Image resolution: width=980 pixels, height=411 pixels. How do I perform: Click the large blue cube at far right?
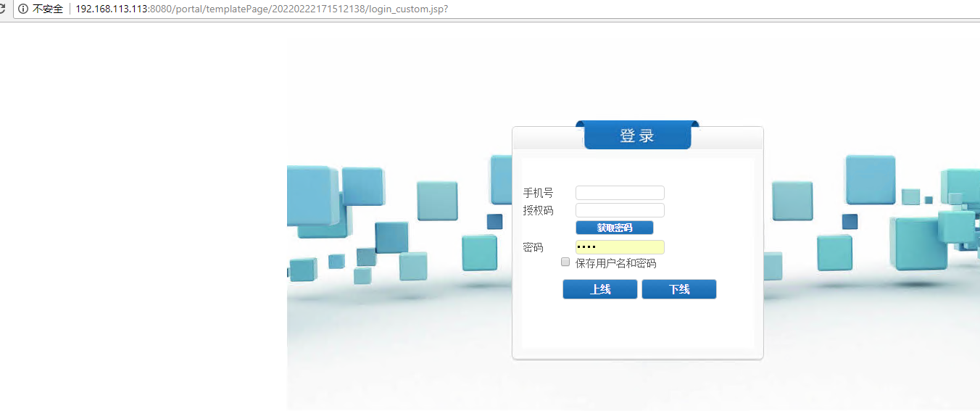coord(921,243)
